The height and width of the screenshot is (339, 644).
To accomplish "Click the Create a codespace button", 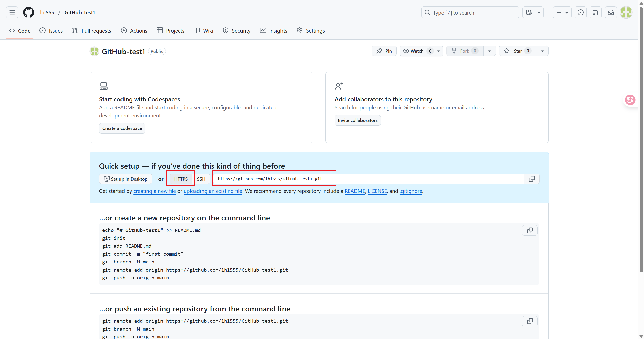I will click(x=122, y=128).
